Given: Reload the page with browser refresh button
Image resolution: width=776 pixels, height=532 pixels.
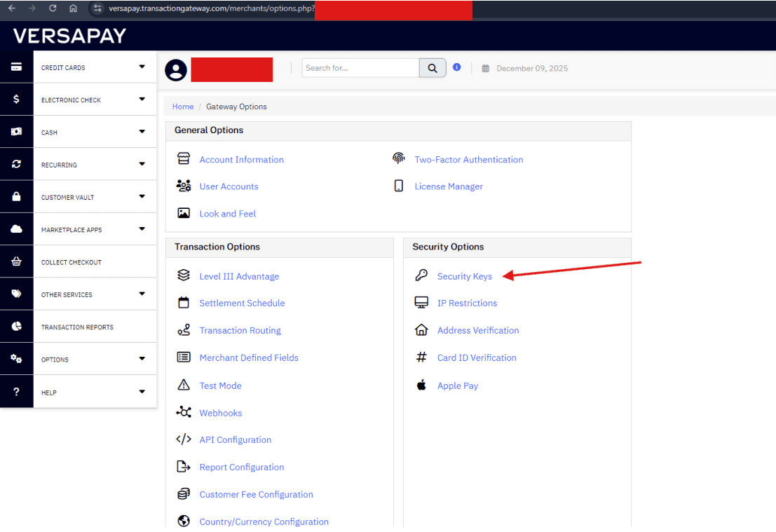Looking at the screenshot, I should (53, 8).
